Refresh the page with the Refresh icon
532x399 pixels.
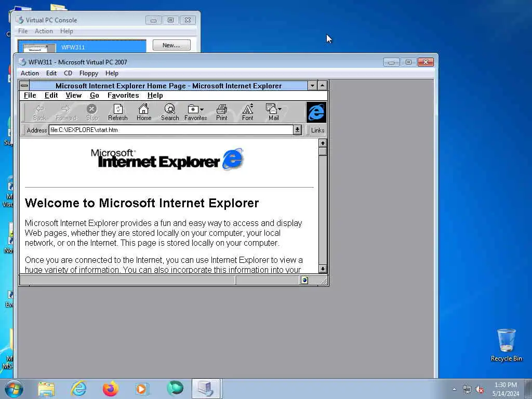point(118,112)
